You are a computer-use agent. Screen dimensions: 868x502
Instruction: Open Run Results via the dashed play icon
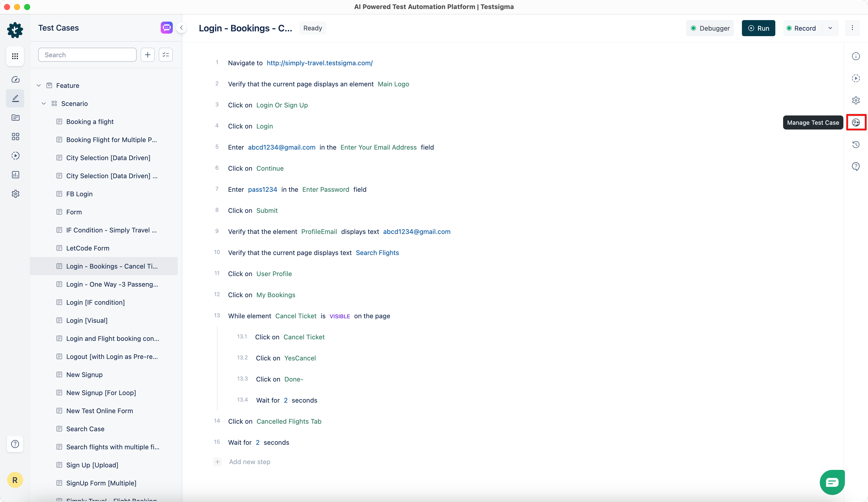coord(15,156)
